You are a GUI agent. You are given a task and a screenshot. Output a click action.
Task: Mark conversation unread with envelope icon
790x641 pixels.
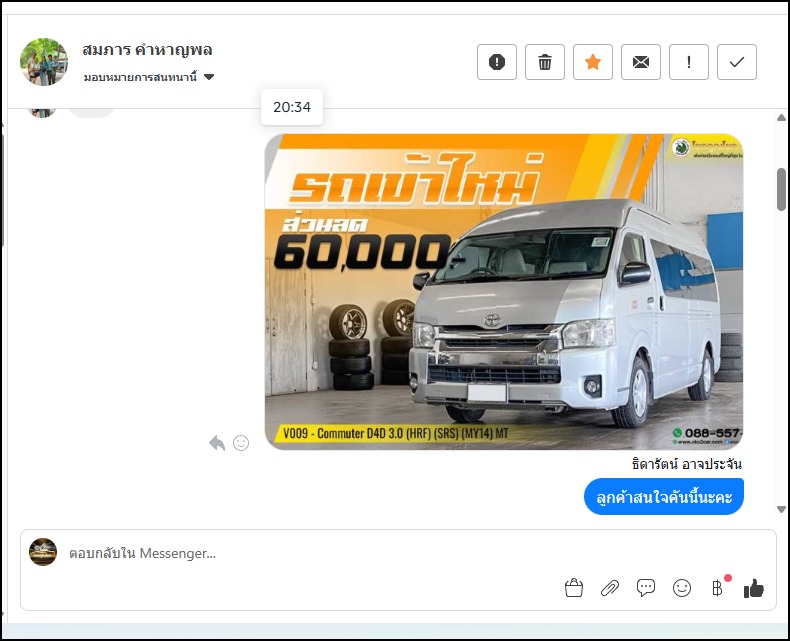click(641, 62)
